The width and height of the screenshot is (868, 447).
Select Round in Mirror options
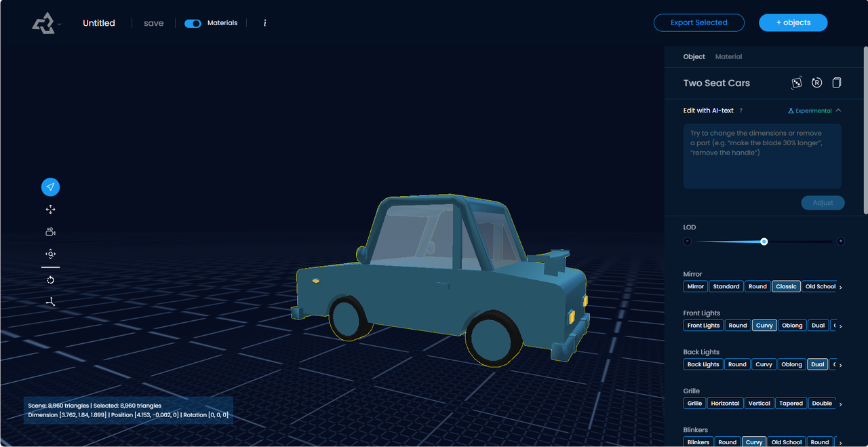[x=757, y=286]
